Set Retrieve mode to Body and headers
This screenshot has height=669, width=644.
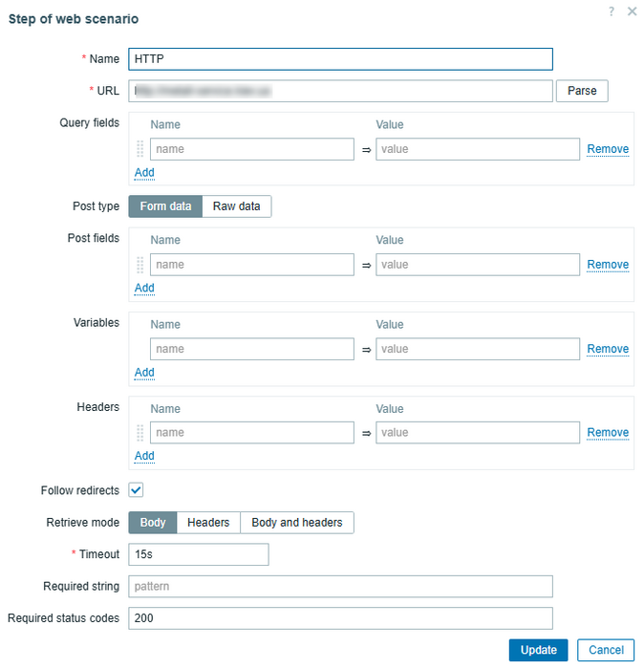(x=297, y=523)
